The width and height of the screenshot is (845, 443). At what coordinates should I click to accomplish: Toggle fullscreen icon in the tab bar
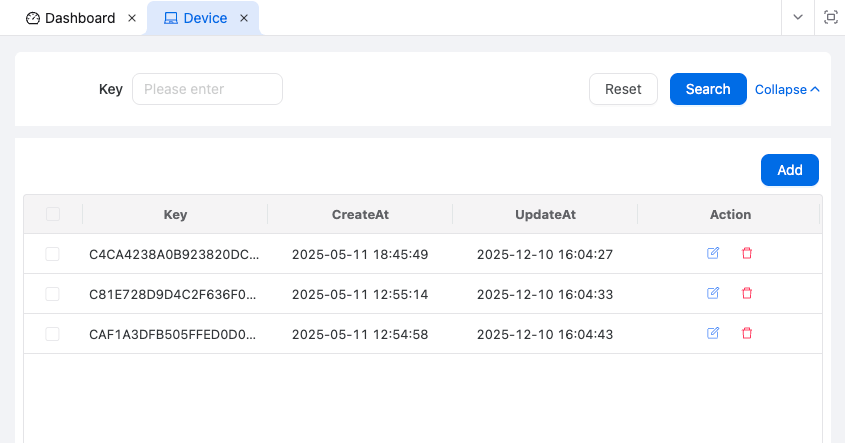pos(830,18)
